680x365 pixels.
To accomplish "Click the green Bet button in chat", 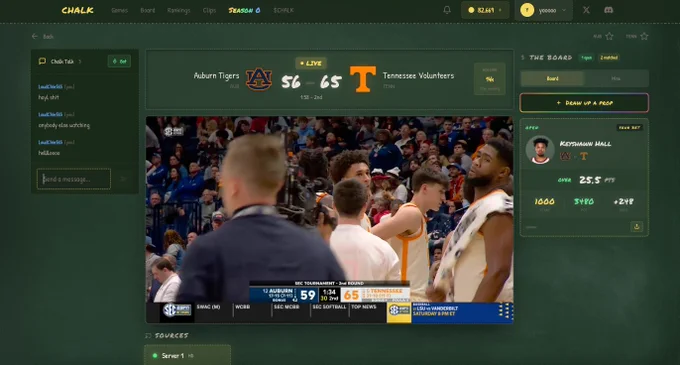I will (x=119, y=61).
